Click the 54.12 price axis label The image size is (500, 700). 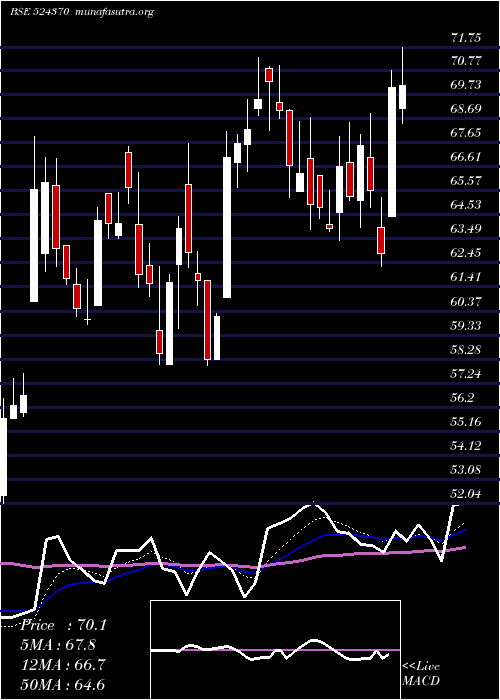(x=466, y=446)
